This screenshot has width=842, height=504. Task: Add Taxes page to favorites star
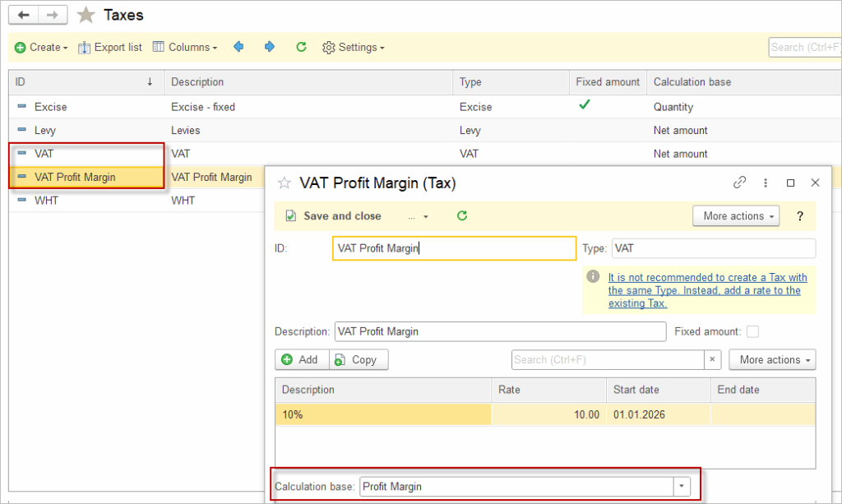pyautogui.click(x=86, y=15)
